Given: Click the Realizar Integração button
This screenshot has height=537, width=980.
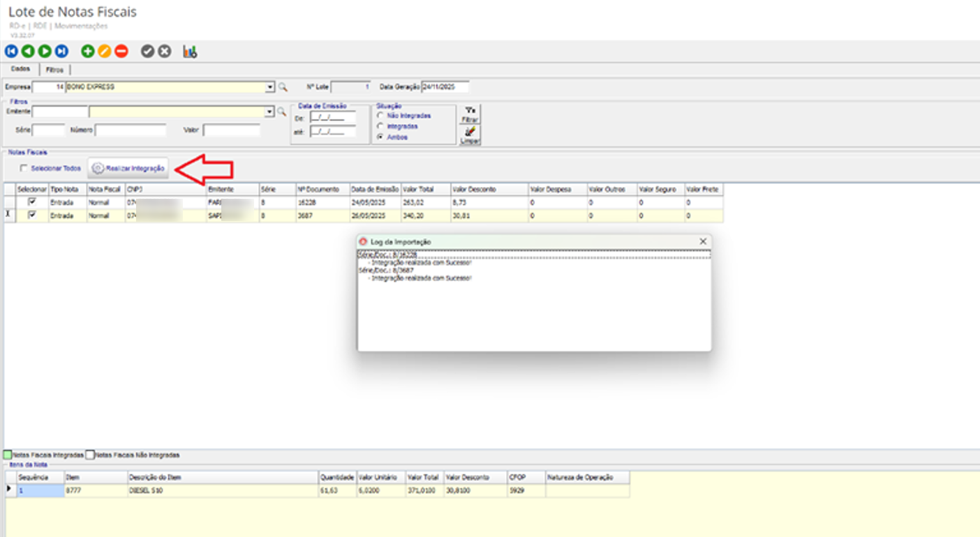Looking at the screenshot, I should coord(128,168).
